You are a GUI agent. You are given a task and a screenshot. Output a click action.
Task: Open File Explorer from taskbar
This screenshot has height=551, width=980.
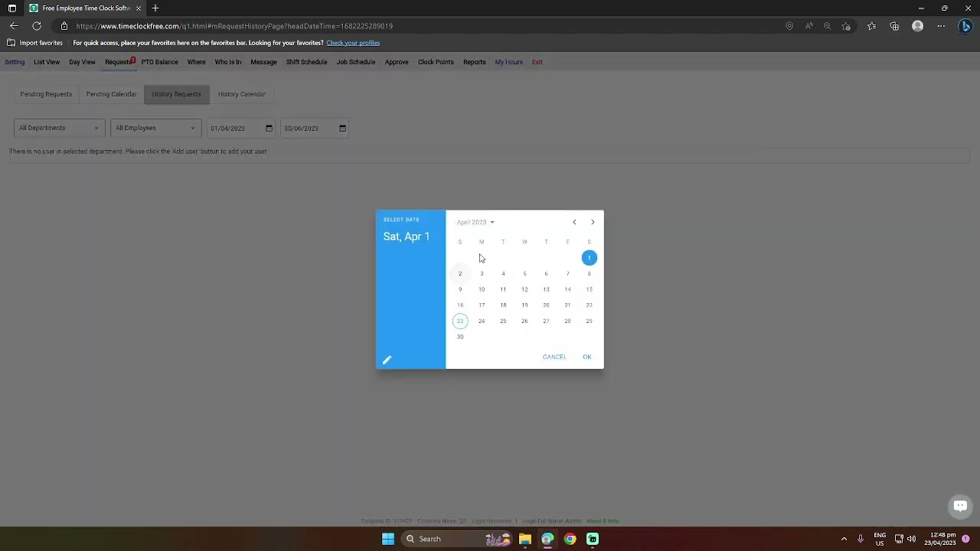coord(525,539)
